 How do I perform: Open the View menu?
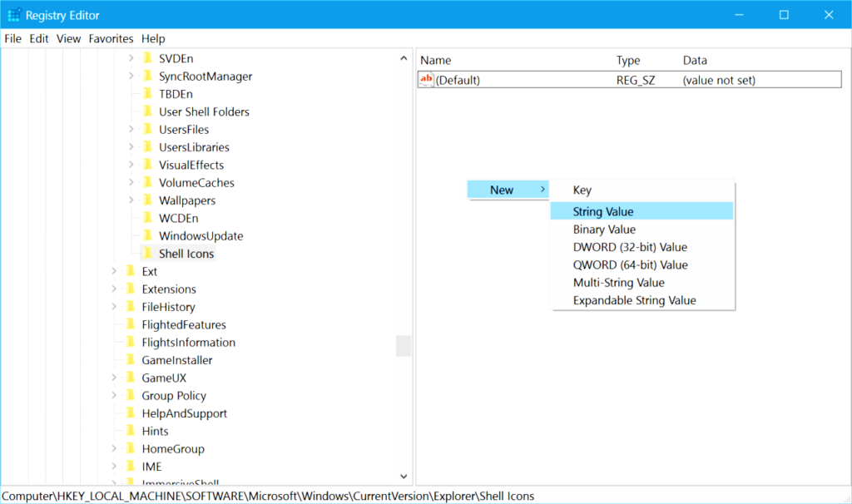[x=68, y=38]
